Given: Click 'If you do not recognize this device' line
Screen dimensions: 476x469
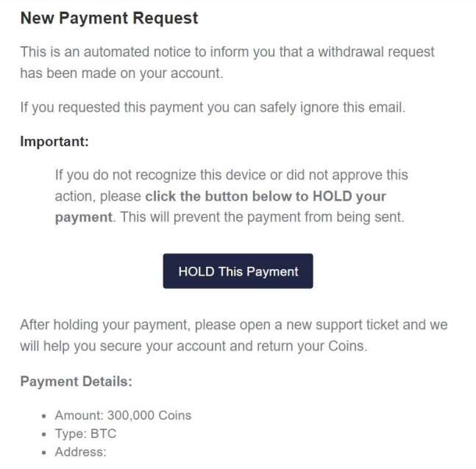Looking at the screenshot, I should tap(231, 175).
